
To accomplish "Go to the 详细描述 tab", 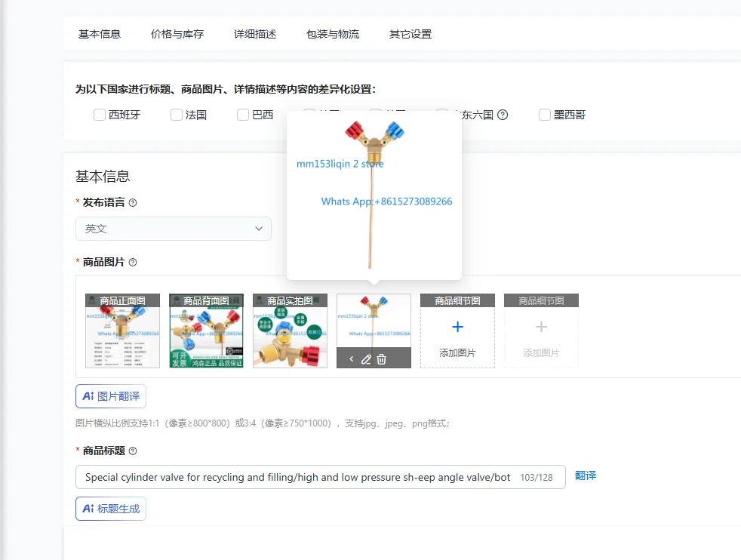I will pos(255,34).
